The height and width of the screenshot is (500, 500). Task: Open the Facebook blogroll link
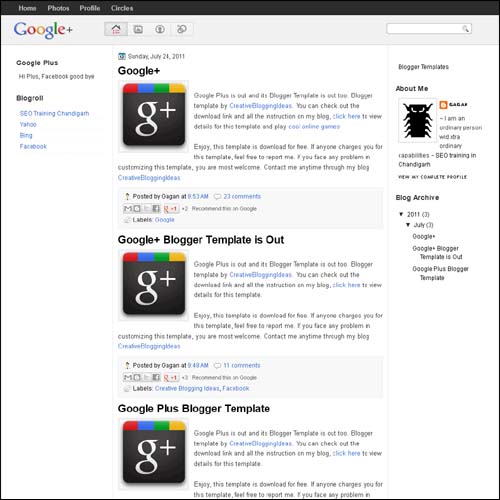pyautogui.click(x=33, y=146)
